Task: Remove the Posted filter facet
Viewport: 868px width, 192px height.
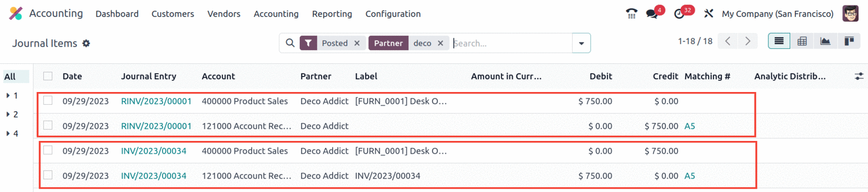Action: (357, 43)
